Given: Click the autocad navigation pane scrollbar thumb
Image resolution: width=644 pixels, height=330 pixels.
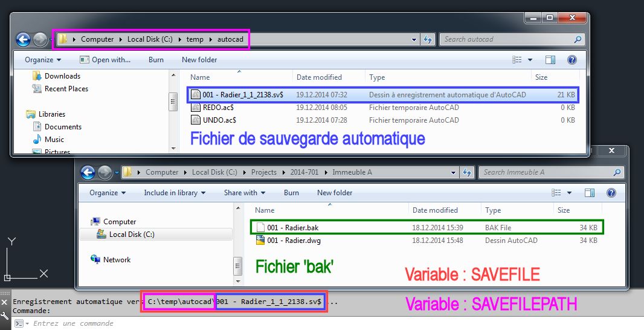Looking at the screenshot, I should pos(173,102).
